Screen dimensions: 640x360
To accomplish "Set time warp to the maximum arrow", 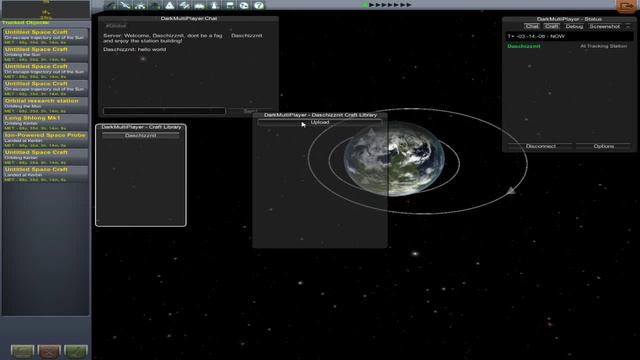I will [409, 5].
